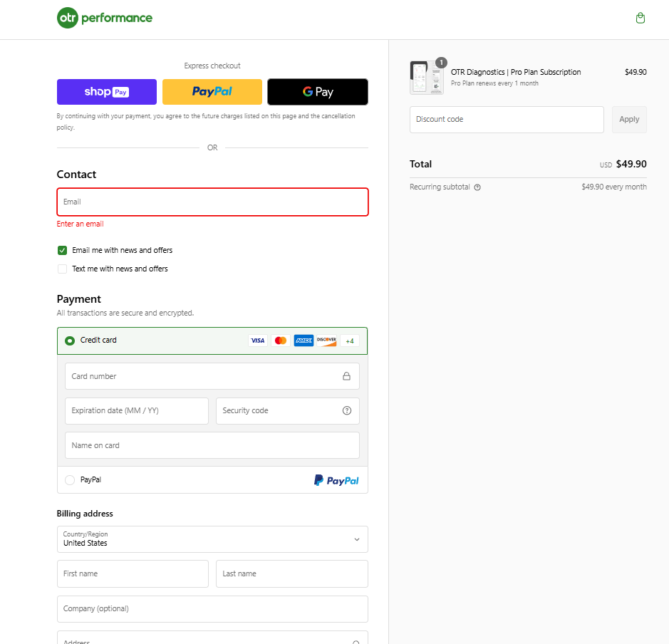Click the Apply discount button
Image resolution: width=669 pixels, height=644 pixels.
point(629,120)
